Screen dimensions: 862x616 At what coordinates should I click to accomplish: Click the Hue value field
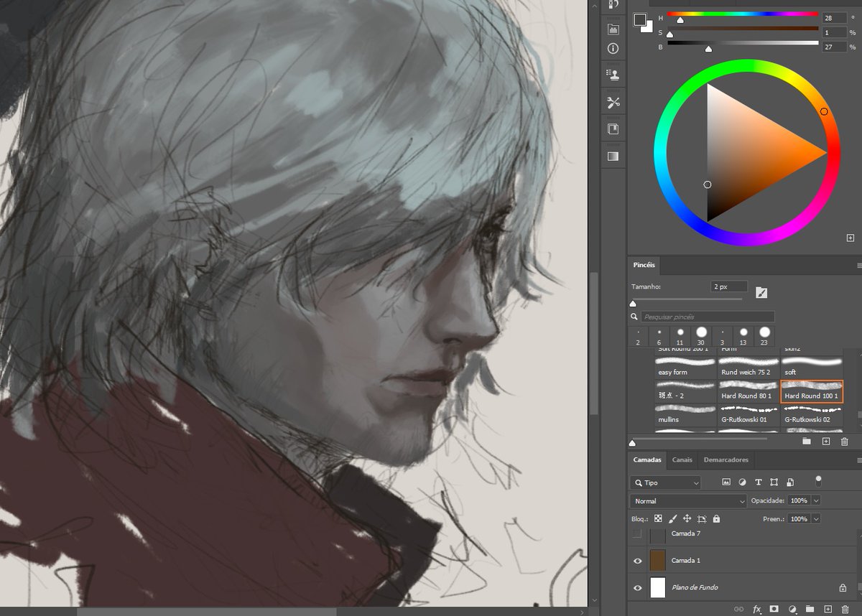(834, 17)
